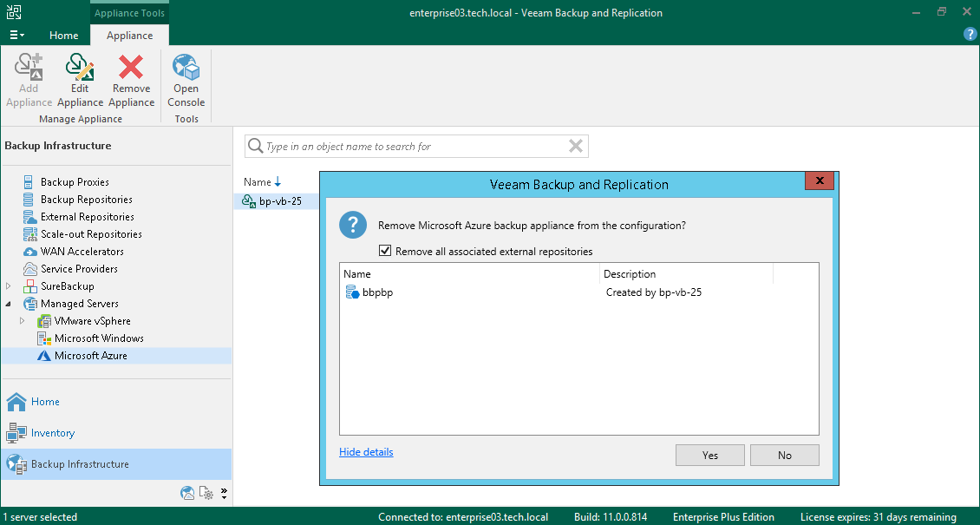Click the globe view shortcut icon in navigation footer

point(186,493)
